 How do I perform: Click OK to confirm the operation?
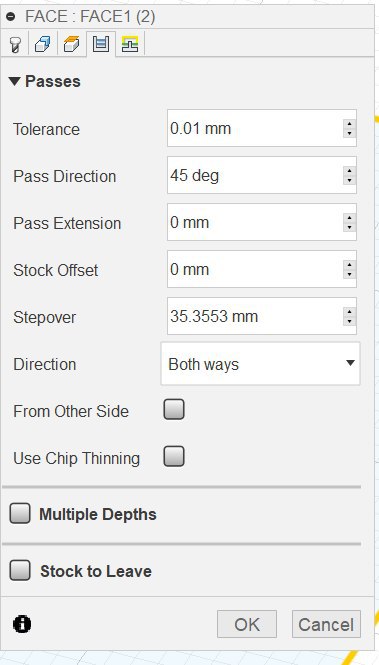(247, 624)
